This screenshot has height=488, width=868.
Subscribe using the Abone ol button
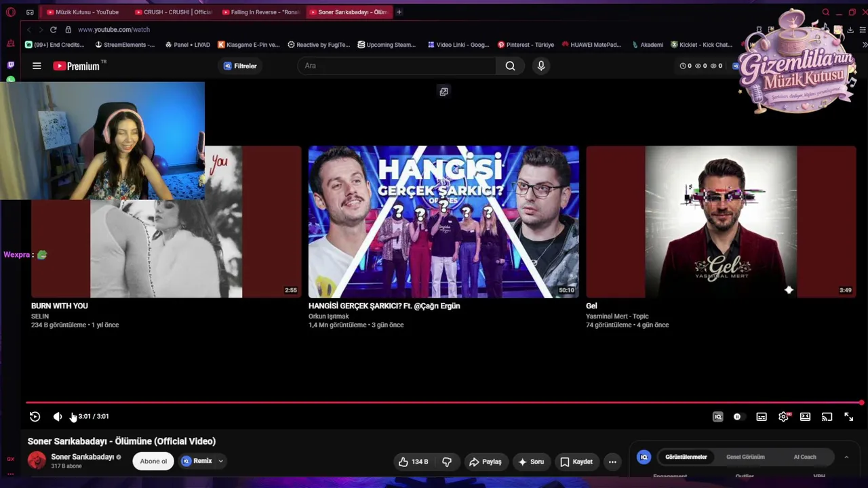[153, 462]
